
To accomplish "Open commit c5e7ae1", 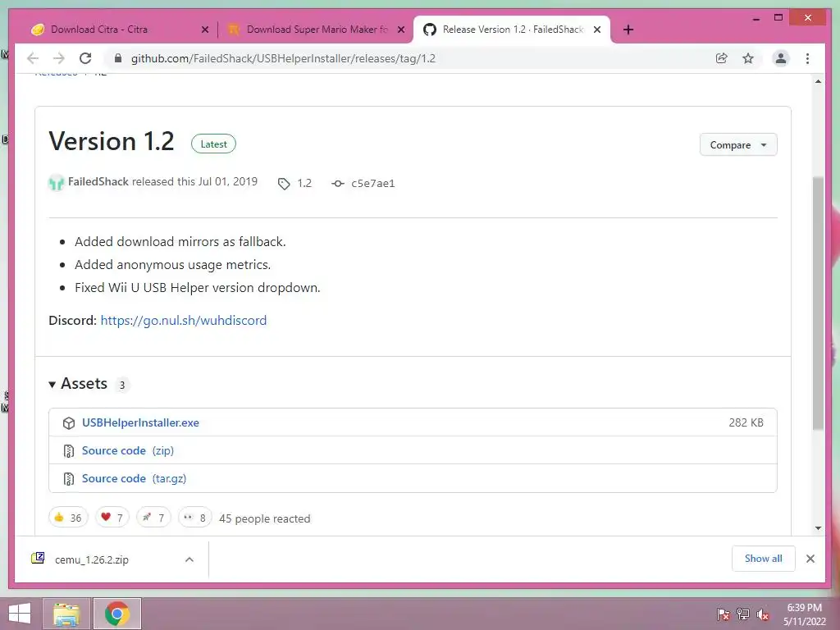I will click(373, 183).
